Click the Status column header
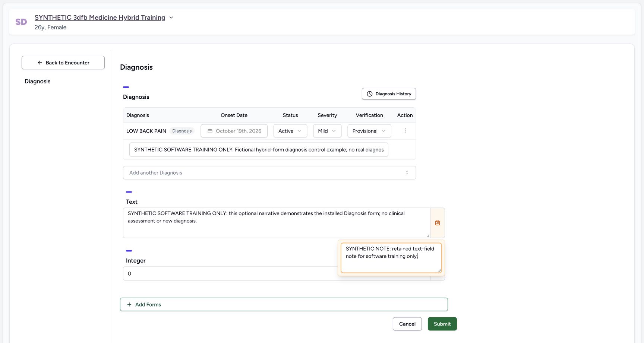 point(290,115)
